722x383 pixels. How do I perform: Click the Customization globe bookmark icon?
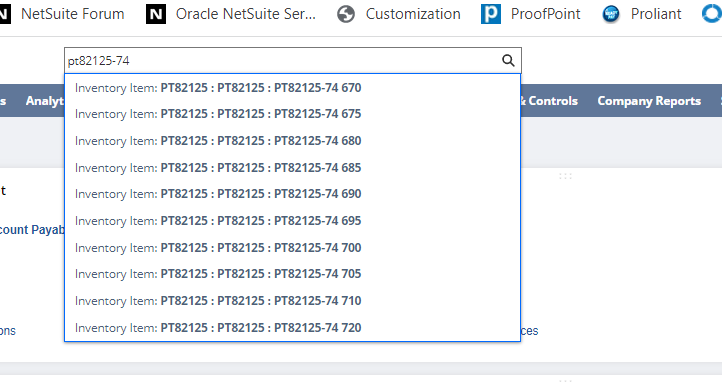pyautogui.click(x=346, y=14)
